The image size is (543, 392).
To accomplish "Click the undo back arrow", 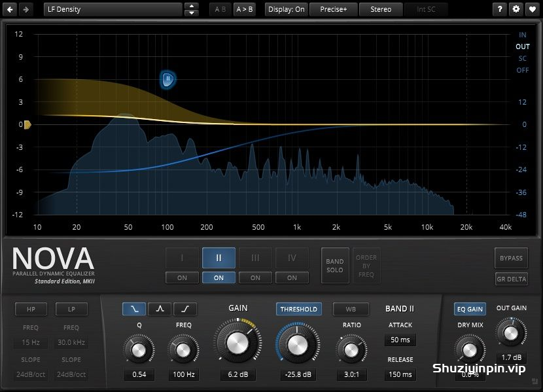I will (x=10, y=9).
